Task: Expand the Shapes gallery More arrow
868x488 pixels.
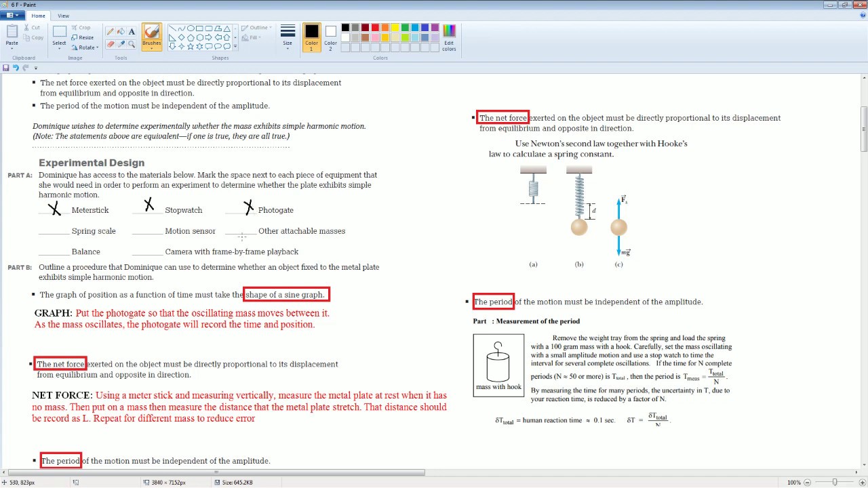Action: (x=235, y=46)
